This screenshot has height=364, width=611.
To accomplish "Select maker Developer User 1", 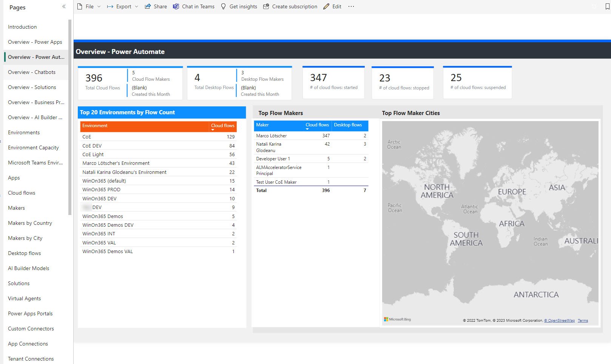I will click(311, 158).
